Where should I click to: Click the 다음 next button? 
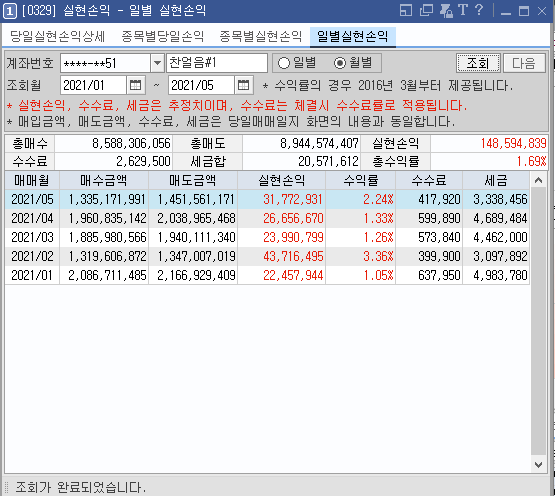pos(524,63)
